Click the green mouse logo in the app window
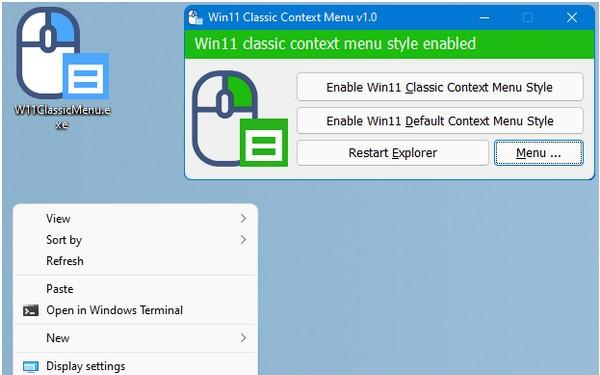Viewport: 600px width, 375px height. pos(240,119)
